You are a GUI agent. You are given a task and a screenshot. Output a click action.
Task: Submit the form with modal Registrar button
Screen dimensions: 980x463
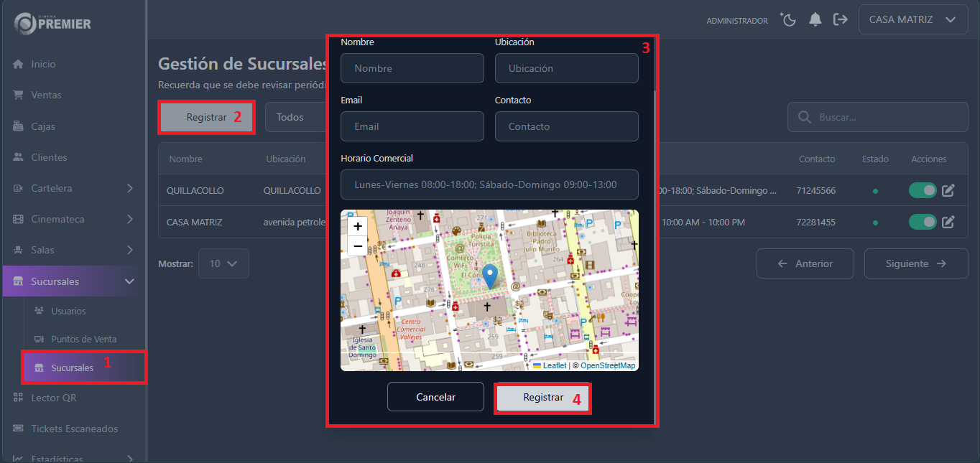542,397
